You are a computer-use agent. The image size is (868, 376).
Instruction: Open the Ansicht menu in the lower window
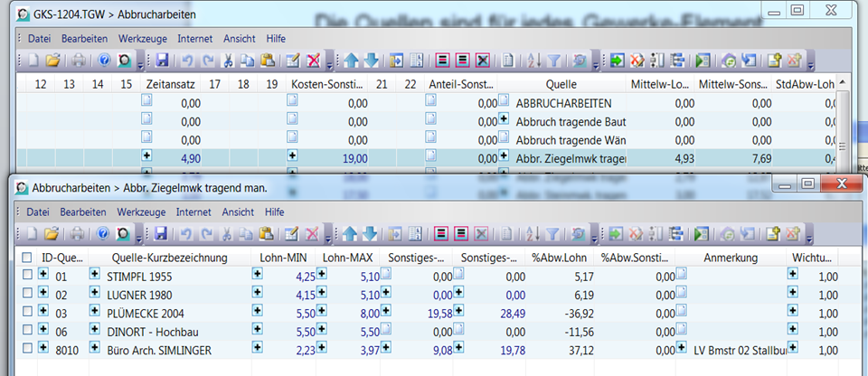click(238, 211)
